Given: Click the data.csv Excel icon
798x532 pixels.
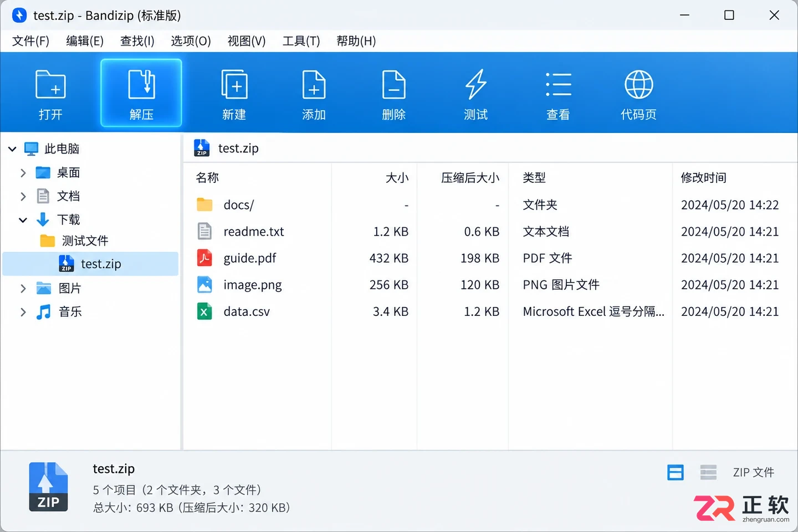Looking at the screenshot, I should pos(204,311).
